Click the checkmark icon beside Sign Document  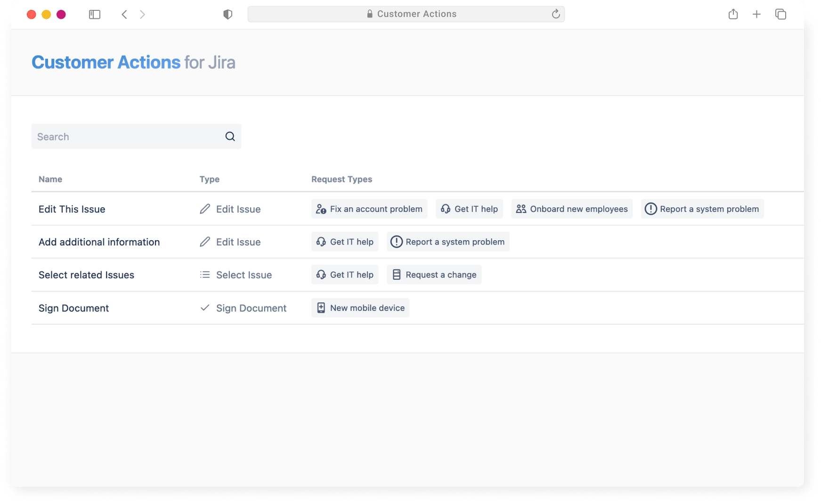point(205,308)
